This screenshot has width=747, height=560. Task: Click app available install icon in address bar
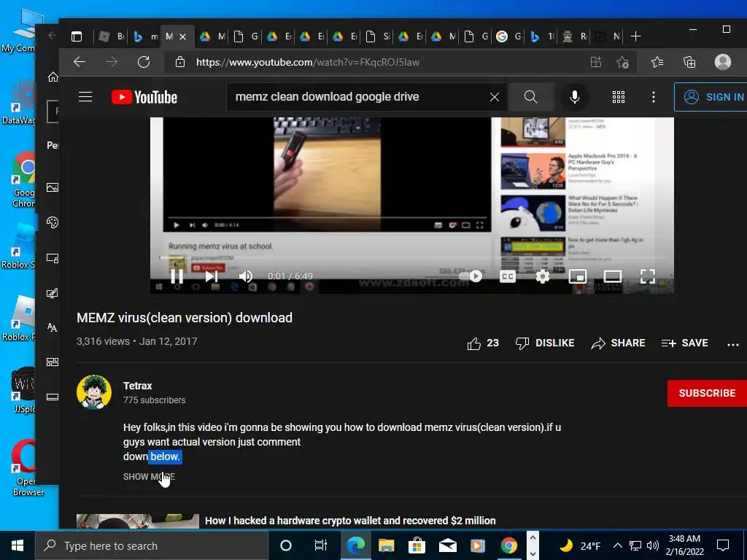click(x=596, y=62)
